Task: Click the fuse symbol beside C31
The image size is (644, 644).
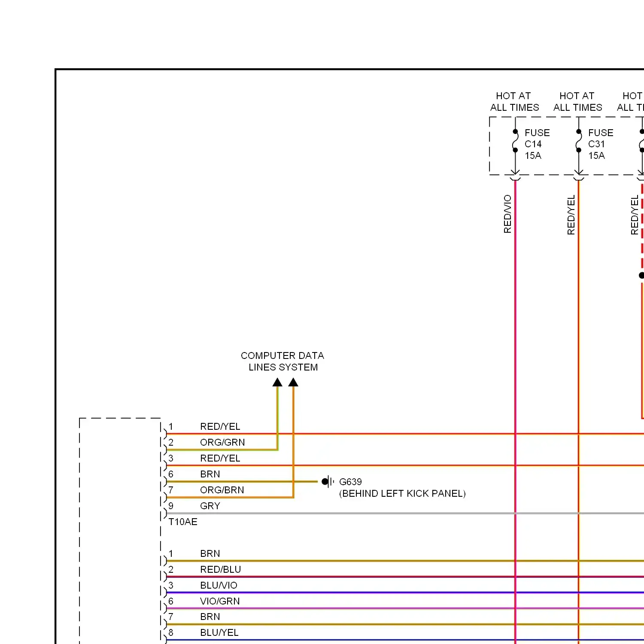Action: [x=579, y=141]
